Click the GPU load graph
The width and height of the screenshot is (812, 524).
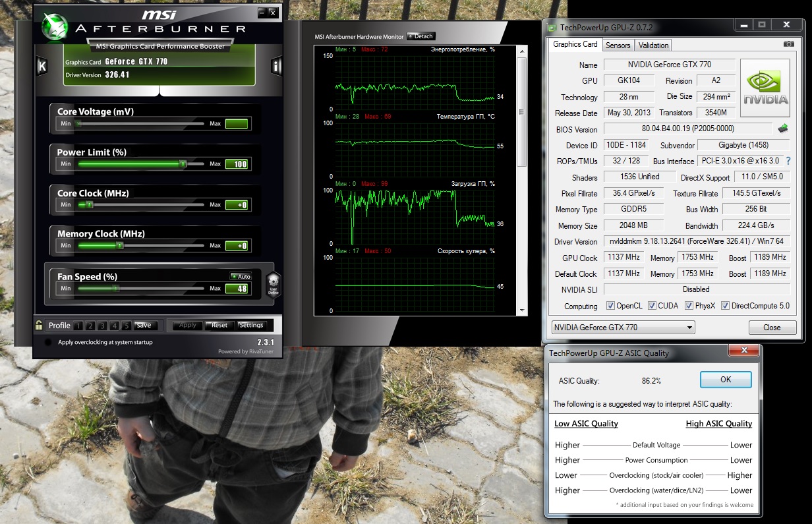pos(415,217)
